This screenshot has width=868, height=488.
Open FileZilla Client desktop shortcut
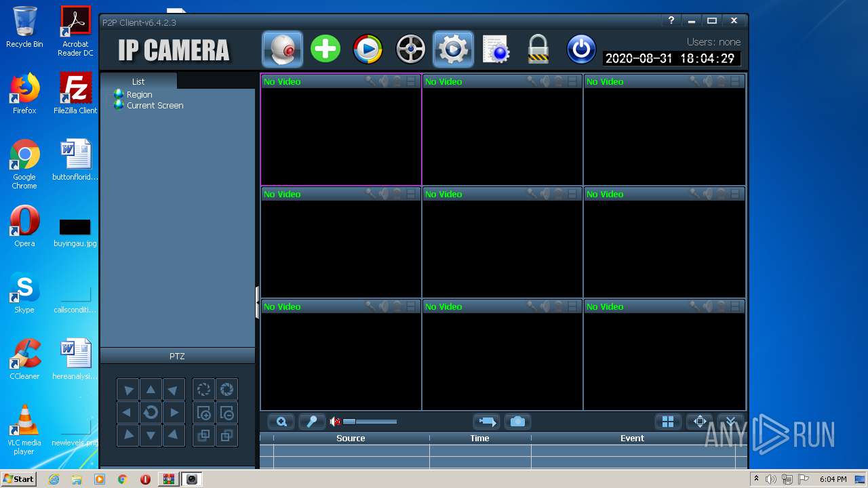click(x=75, y=93)
